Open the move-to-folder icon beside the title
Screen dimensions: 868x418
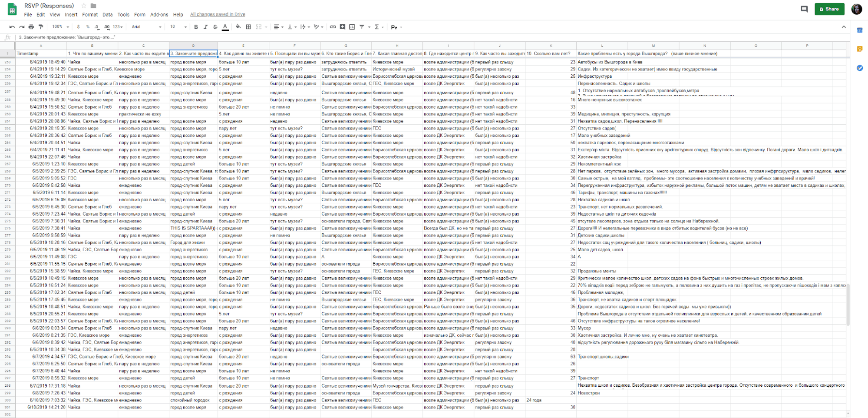click(x=93, y=6)
